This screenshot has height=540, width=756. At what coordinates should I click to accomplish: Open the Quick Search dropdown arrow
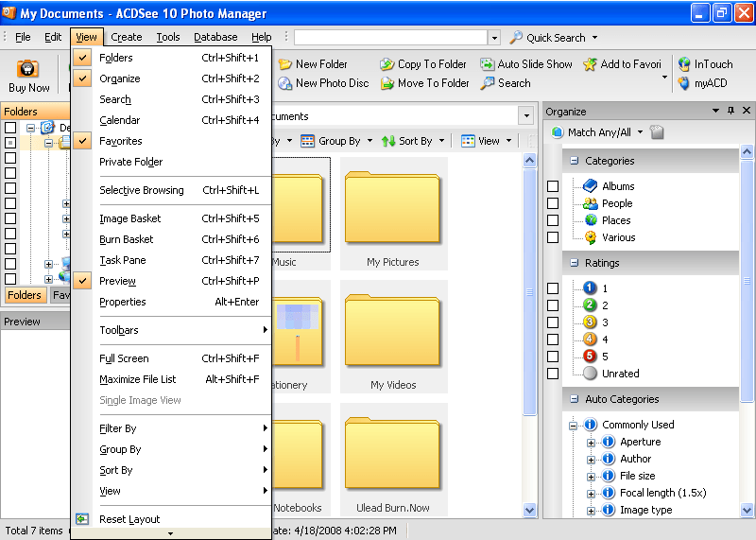(x=595, y=37)
